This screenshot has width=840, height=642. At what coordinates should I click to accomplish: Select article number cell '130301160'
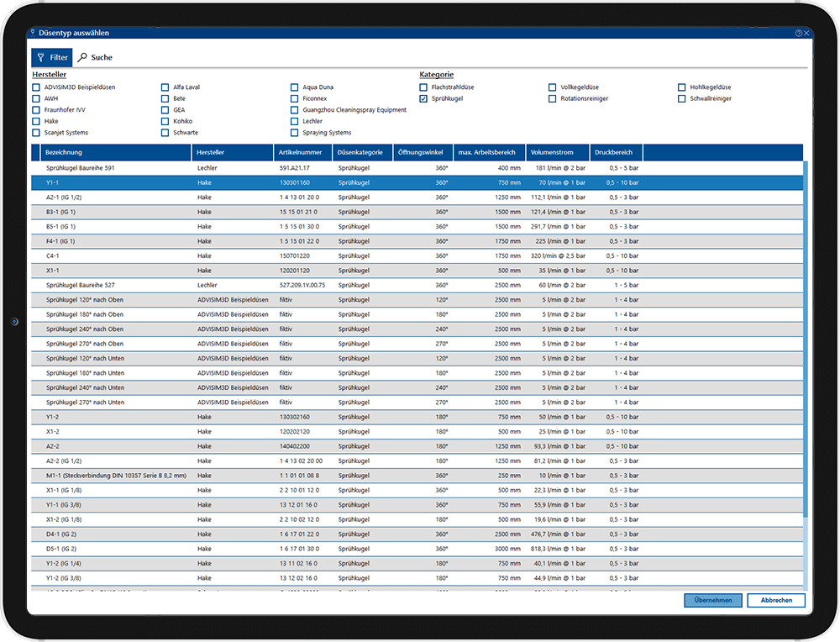coord(295,182)
